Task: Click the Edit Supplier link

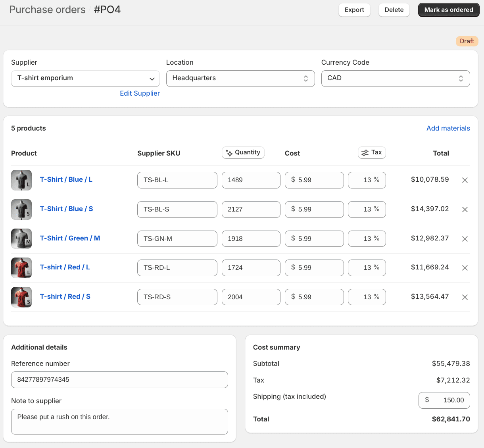Action: click(140, 93)
